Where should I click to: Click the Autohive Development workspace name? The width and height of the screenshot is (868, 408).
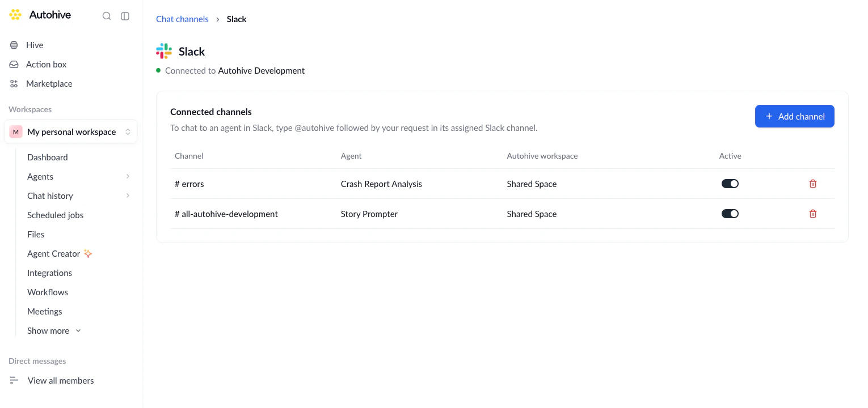(x=262, y=71)
